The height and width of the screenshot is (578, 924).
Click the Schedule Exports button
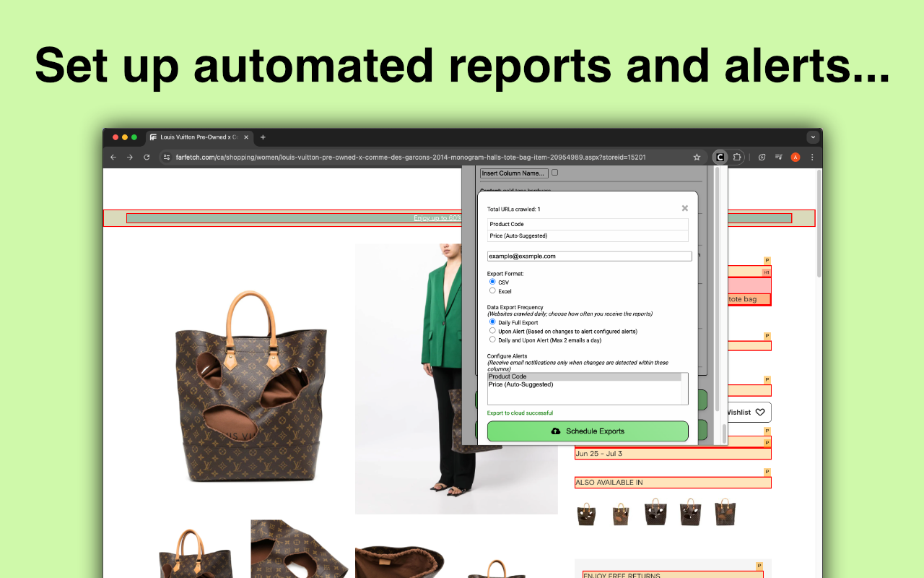[x=588, y=431]
